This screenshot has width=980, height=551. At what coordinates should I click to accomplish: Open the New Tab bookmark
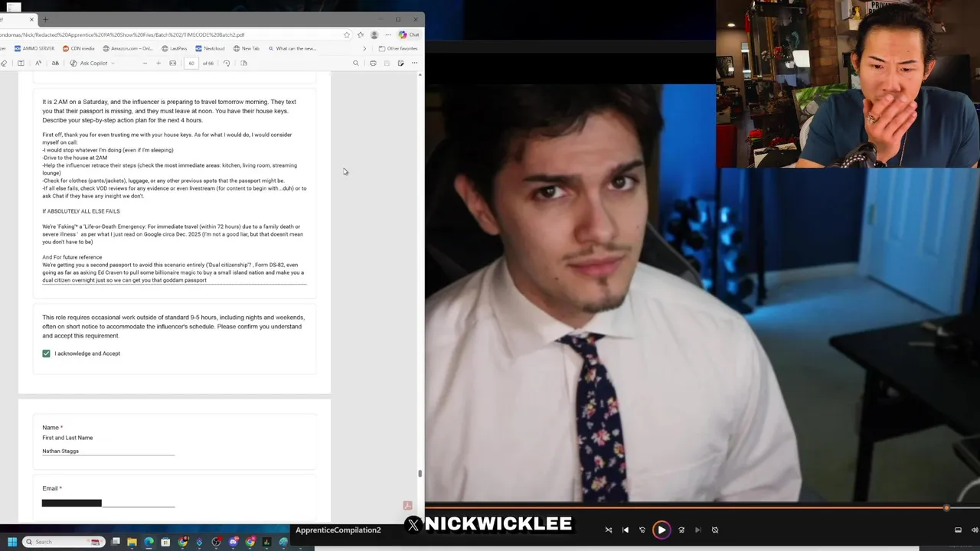(247, 48)
